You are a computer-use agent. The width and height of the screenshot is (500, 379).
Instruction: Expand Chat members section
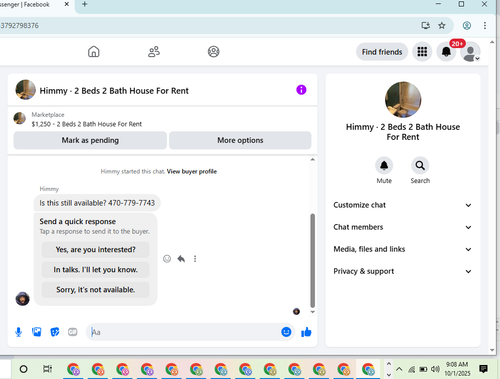pos(403,227)
